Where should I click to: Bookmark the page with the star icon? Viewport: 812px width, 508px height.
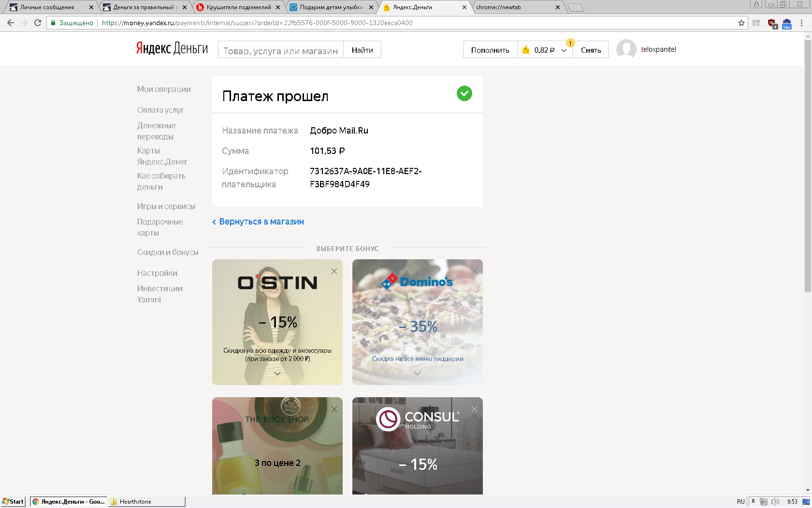click(741, 23)
